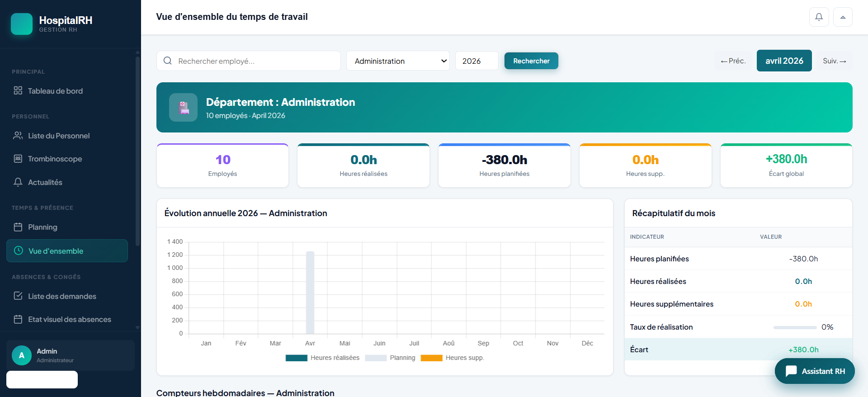Screen dimensions: 868x397
Task: Click the Planning calendar icon
Action: 18,227
